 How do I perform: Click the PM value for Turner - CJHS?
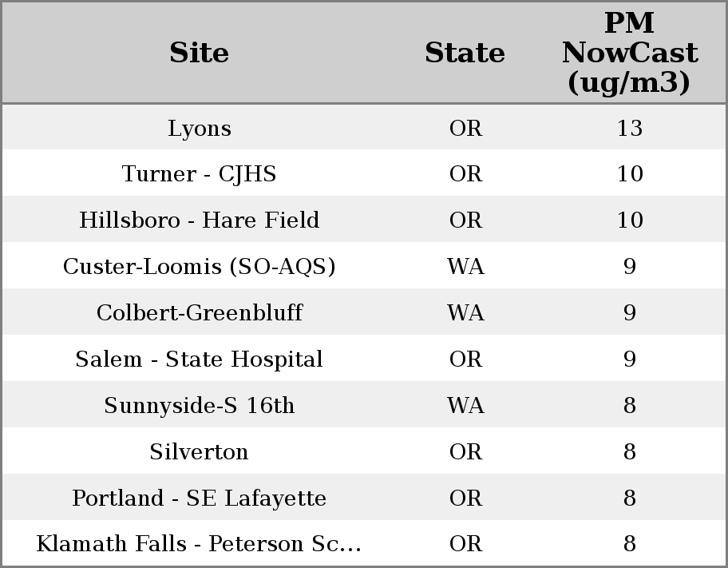(x=629, y=174)
